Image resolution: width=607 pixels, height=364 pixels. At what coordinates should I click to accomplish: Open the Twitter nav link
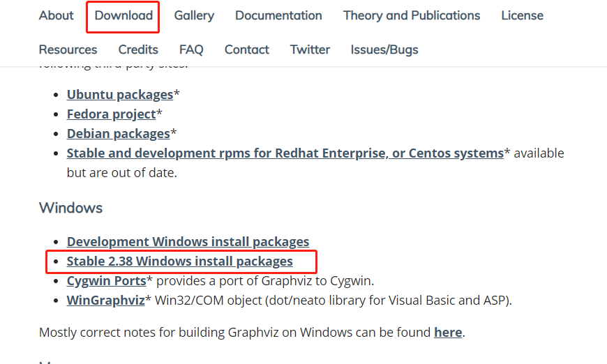tap(310, 50)
